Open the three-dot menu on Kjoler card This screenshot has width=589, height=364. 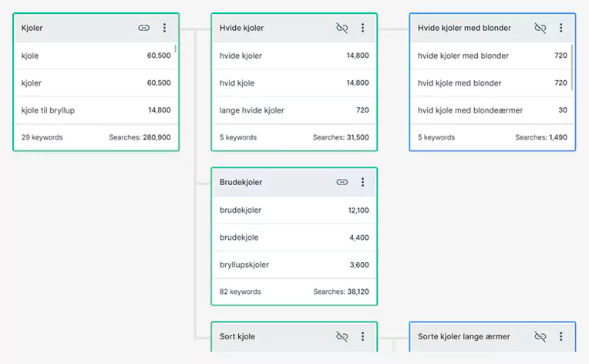(164, 28)
